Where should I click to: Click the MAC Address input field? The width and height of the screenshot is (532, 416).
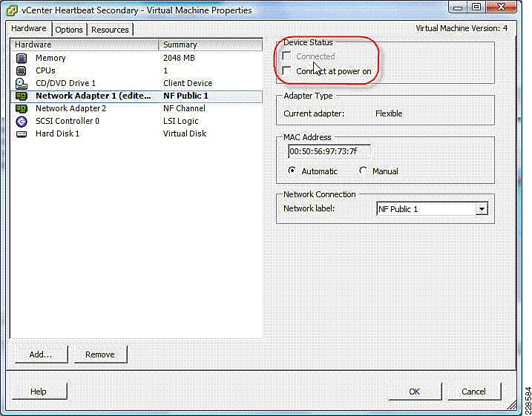(x=329, y=151)
